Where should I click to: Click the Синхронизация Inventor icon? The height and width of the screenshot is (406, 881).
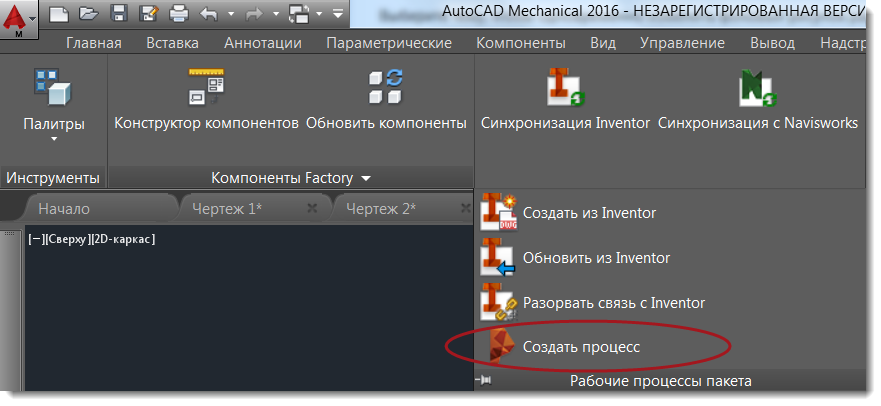[565, 88]
